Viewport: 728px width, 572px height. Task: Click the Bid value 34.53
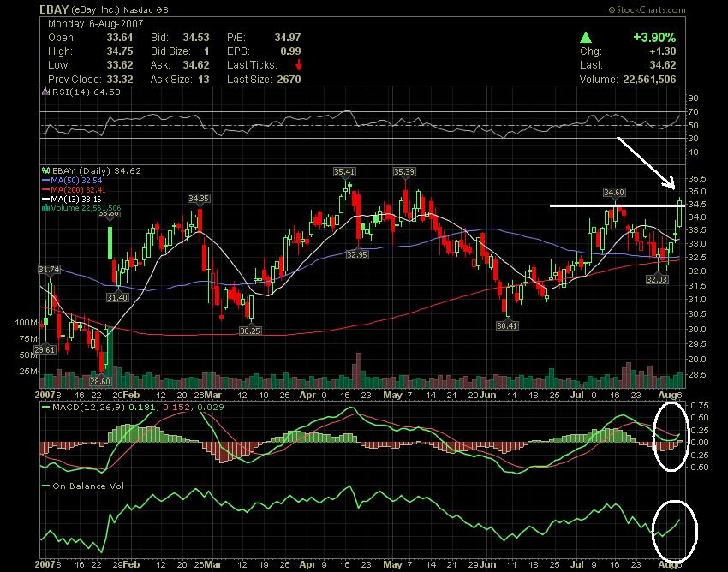point(196,38)
